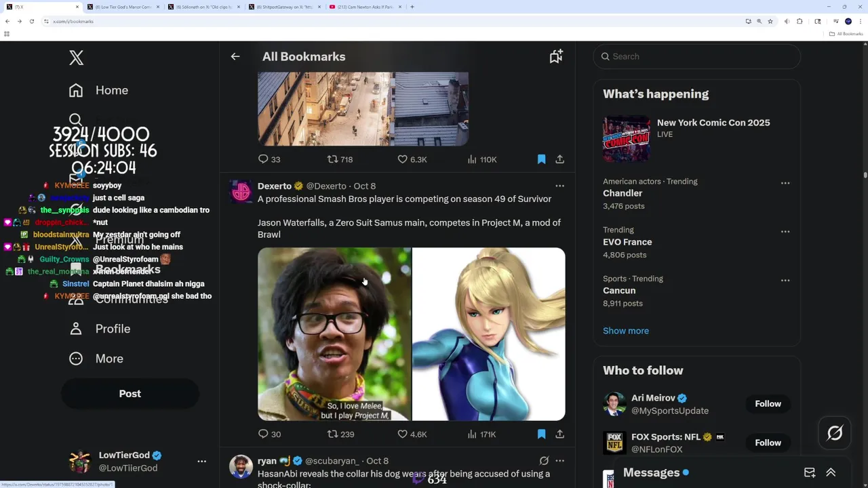Open the More menu in sidebar
The image size is (868, 488).
[96, 359]
